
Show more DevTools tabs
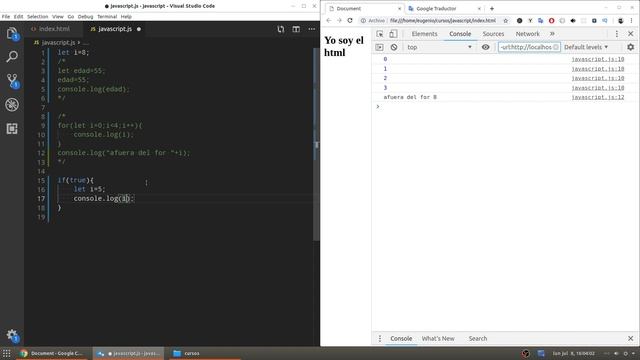[x=552, y=34]
